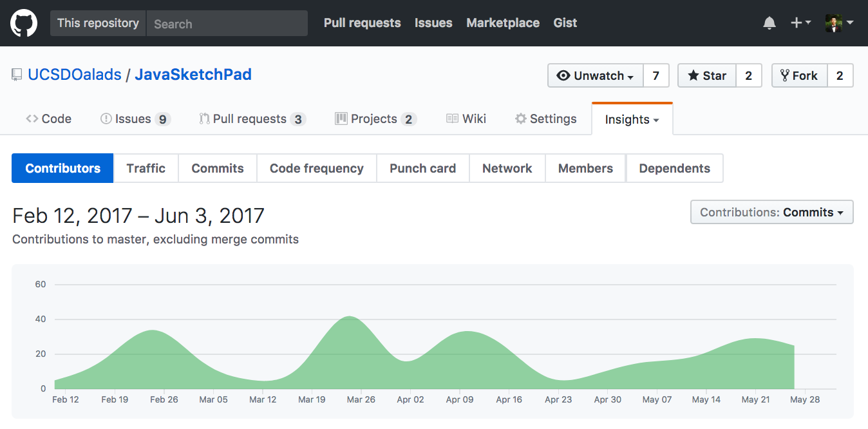Star the repository

click(x=707, y=75)
